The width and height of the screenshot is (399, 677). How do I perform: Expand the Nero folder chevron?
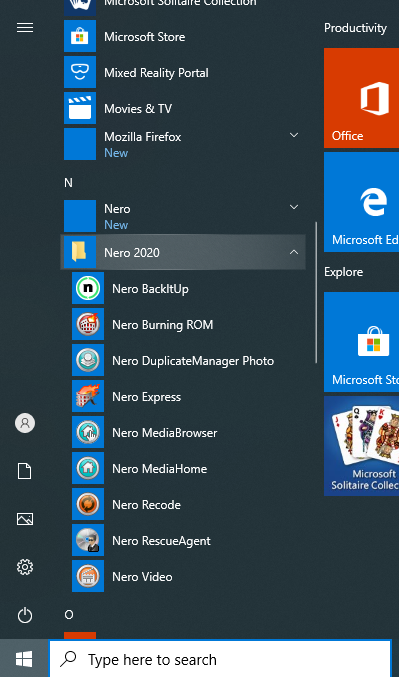(294, 207)
